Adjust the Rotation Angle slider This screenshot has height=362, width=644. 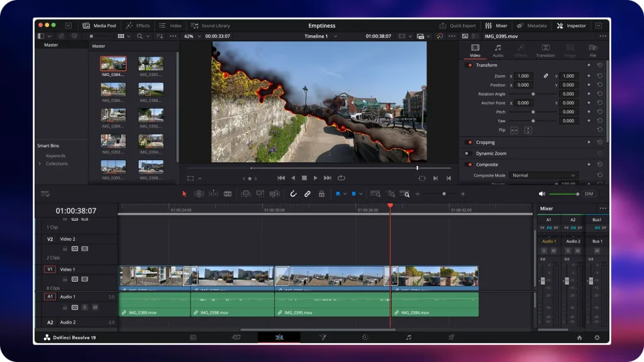tap(533, 94)
